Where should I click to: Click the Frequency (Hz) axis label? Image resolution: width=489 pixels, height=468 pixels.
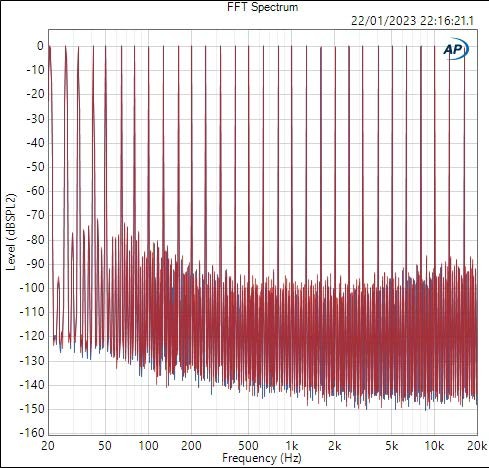(x=262, y=458)
